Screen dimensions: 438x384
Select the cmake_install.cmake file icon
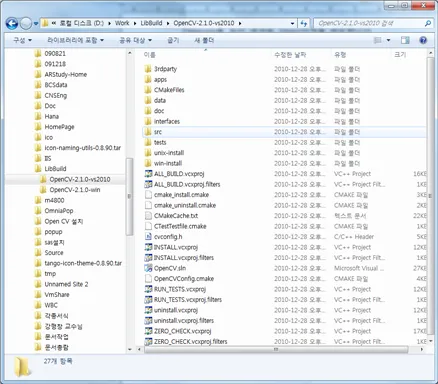coord(148,195)
